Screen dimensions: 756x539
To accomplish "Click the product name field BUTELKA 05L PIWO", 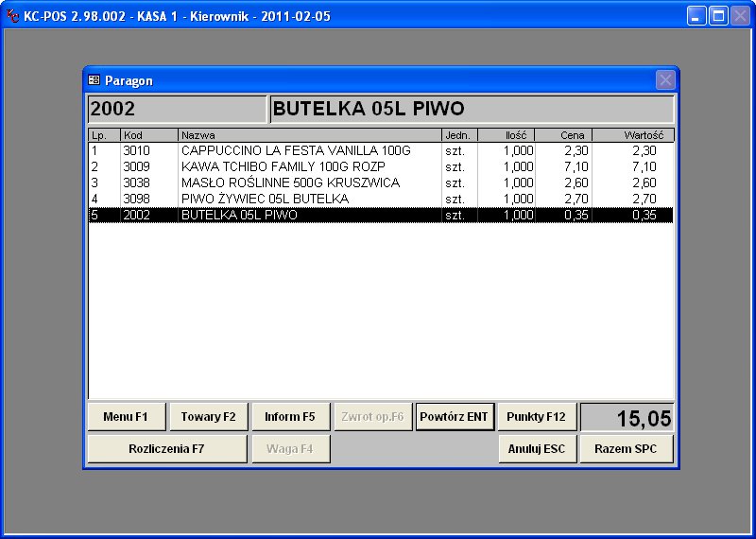I will click(x=472, y=109).
